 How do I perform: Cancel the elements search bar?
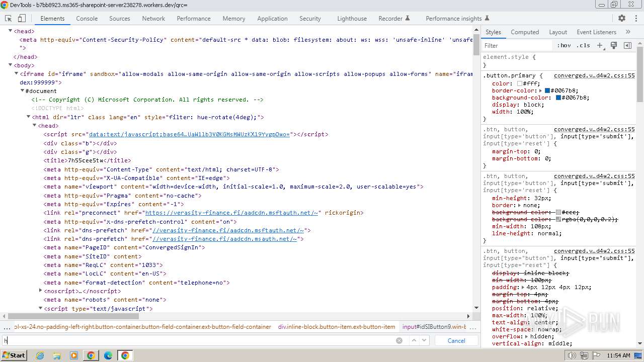[x=456, y=340]
